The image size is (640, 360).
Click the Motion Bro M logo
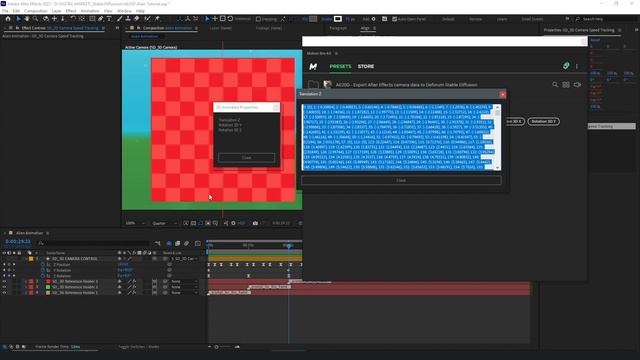(x=313, y=66)
